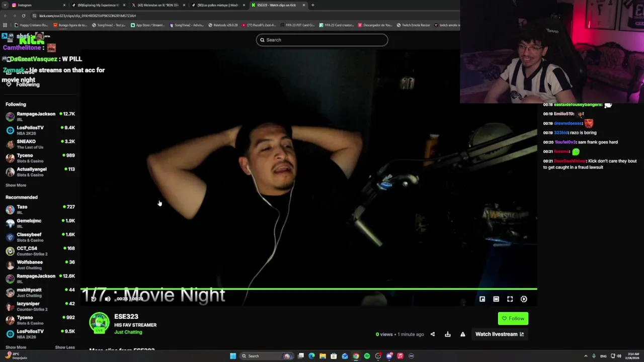This screenshot has height=362, width=644.
Task: Open Apple Music from taskbar
Action: pyautogui.click(x=400, y=356)
